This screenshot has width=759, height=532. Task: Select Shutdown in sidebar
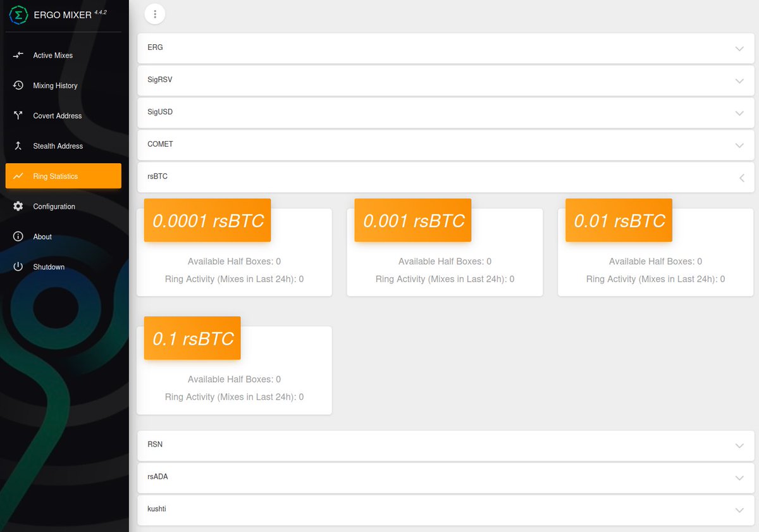(x=63, y=267)
